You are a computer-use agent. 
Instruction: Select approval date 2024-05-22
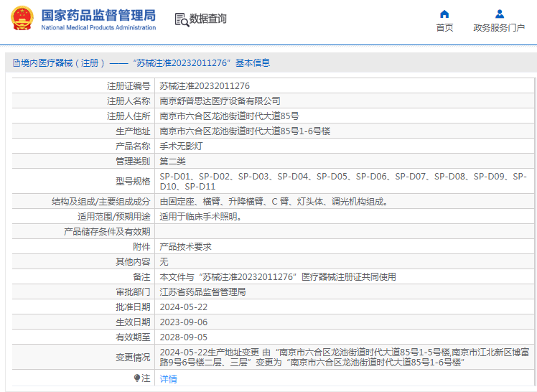[184, 307]
